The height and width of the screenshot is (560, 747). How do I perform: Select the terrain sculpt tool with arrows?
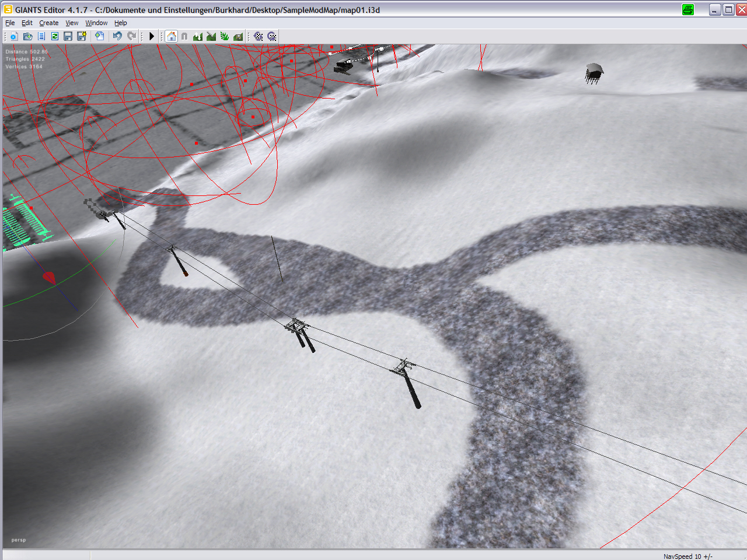point(198,36)
